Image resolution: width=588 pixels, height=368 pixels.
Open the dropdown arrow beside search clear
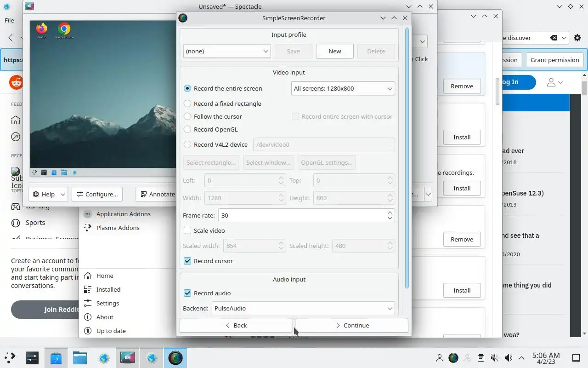(565, 38)
